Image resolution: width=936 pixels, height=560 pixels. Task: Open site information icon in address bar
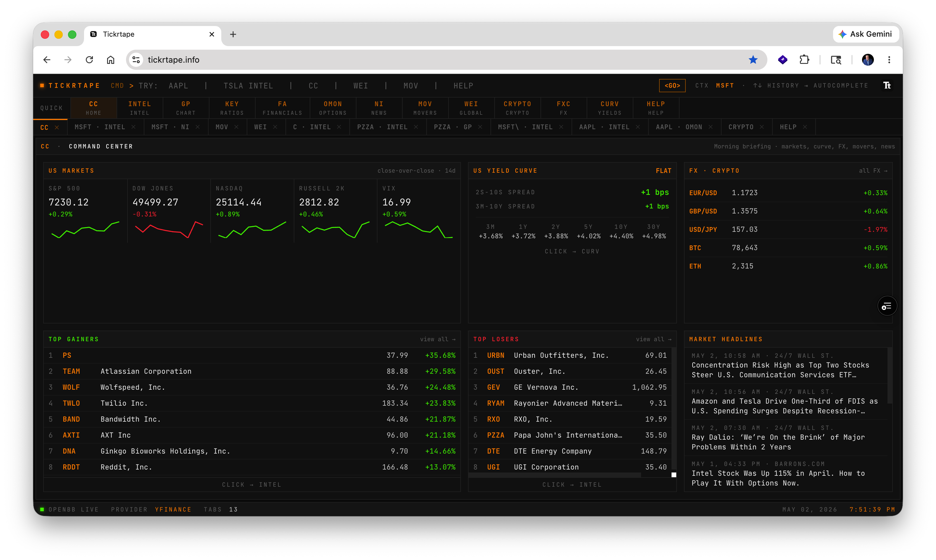[136, 60]
